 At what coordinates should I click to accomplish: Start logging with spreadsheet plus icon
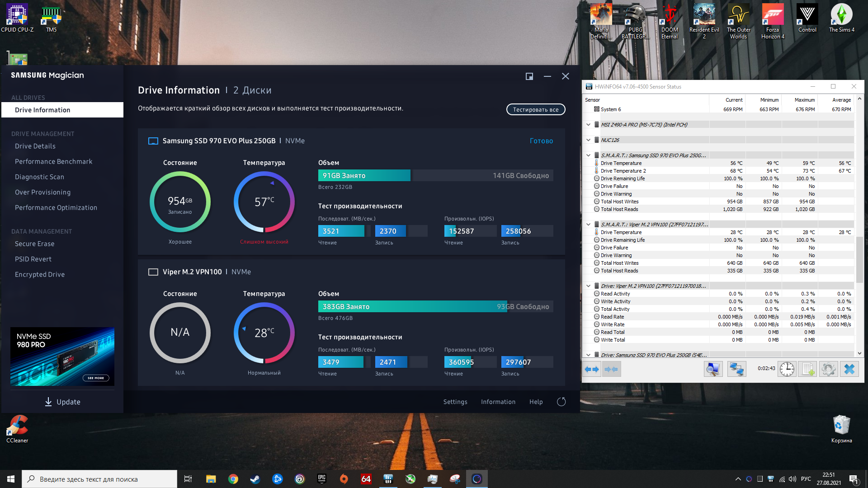coord(808,369)
